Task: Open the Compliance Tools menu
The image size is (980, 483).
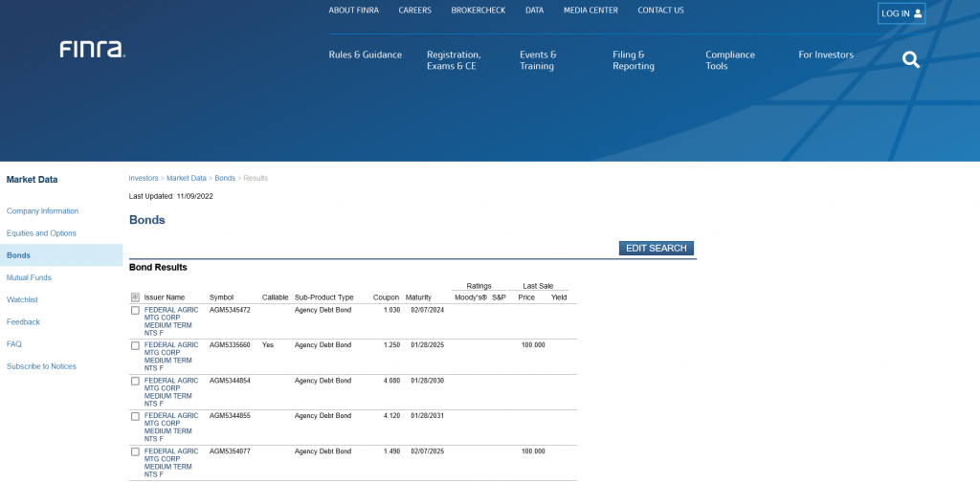Action: (730, 60)
